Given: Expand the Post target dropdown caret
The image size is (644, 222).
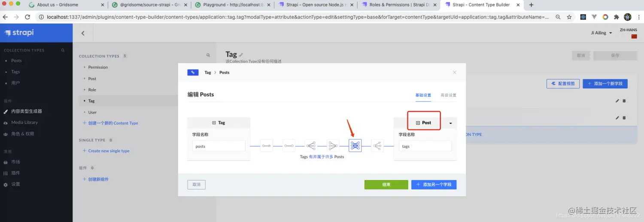Looking at the screenshot, I should 450,123.
